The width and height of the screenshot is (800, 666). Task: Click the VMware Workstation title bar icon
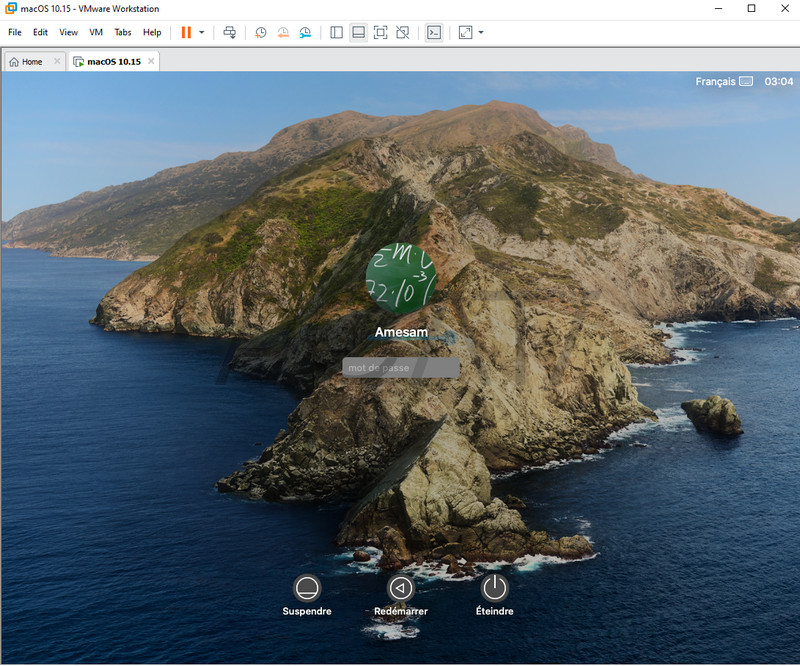coord(11,8)
